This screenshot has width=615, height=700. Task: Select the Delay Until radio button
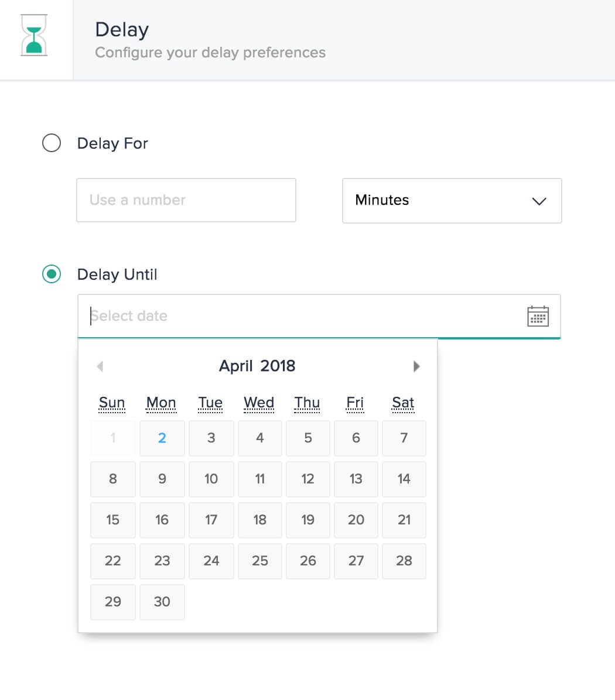click(52, 273)
